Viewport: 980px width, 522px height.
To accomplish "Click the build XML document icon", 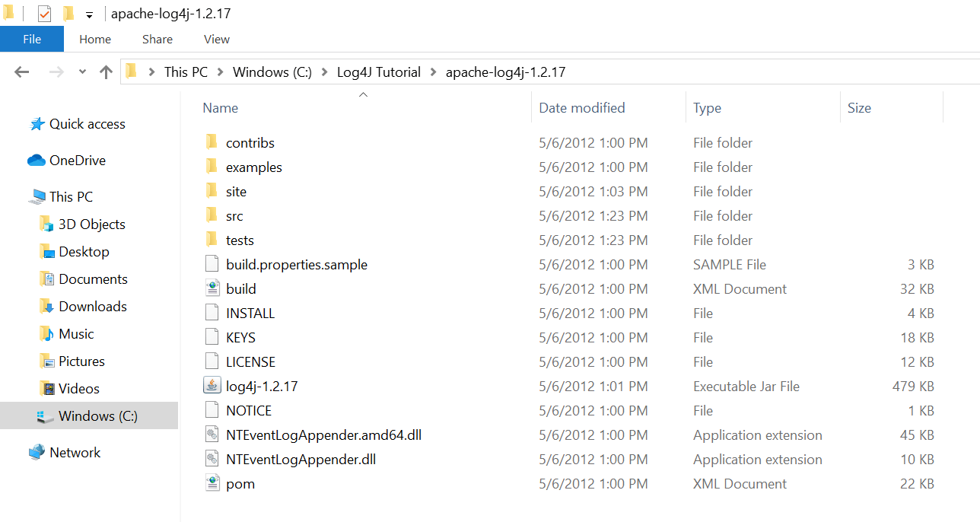I will pos(212,289).
